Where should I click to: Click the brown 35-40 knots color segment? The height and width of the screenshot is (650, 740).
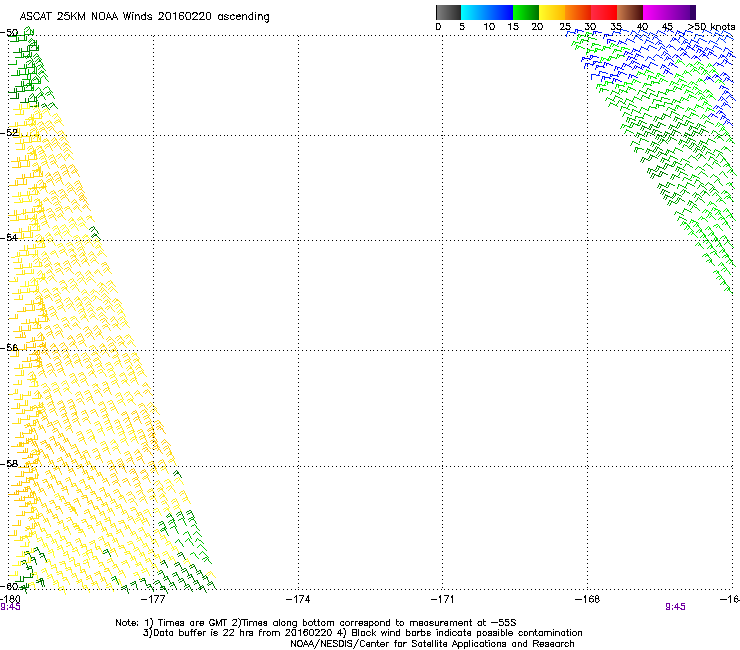630,12
